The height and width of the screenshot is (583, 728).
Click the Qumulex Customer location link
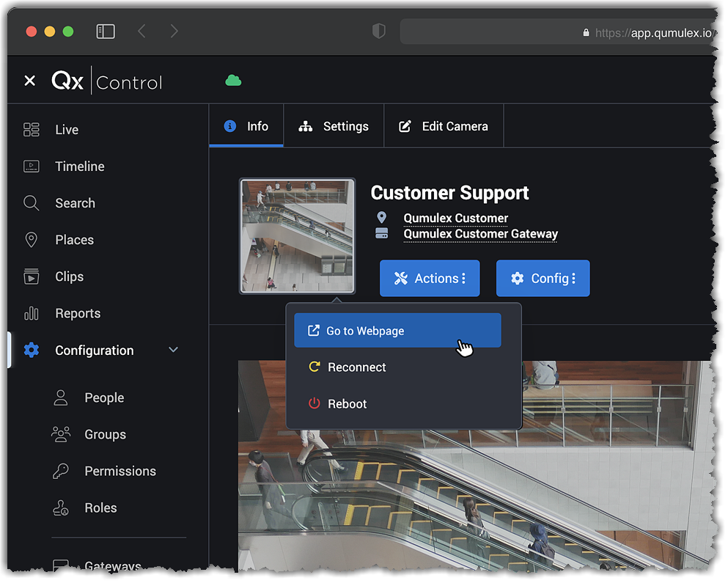(455, 218)
